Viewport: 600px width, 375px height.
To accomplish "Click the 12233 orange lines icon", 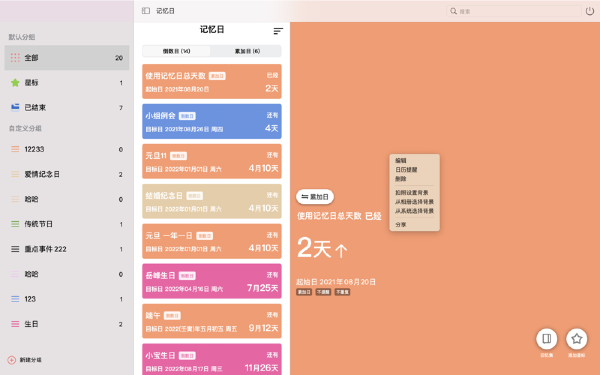I will [15, 149].
